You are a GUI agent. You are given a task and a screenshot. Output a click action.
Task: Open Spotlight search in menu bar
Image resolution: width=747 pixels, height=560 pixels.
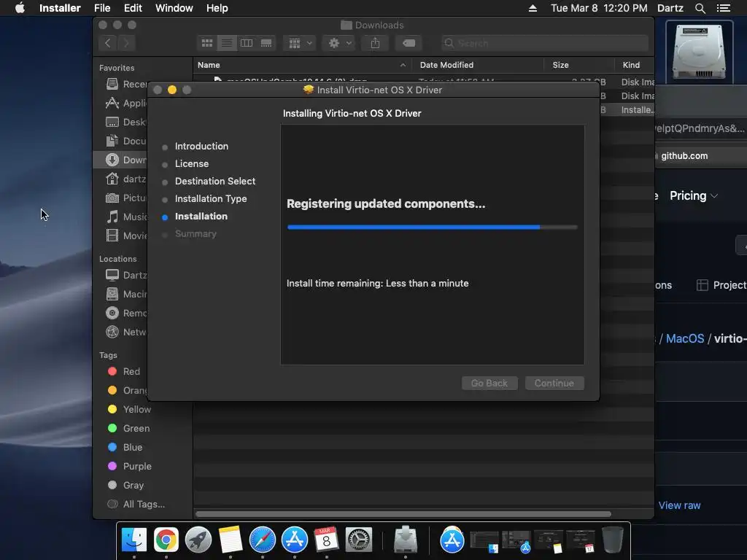point(700,8)
